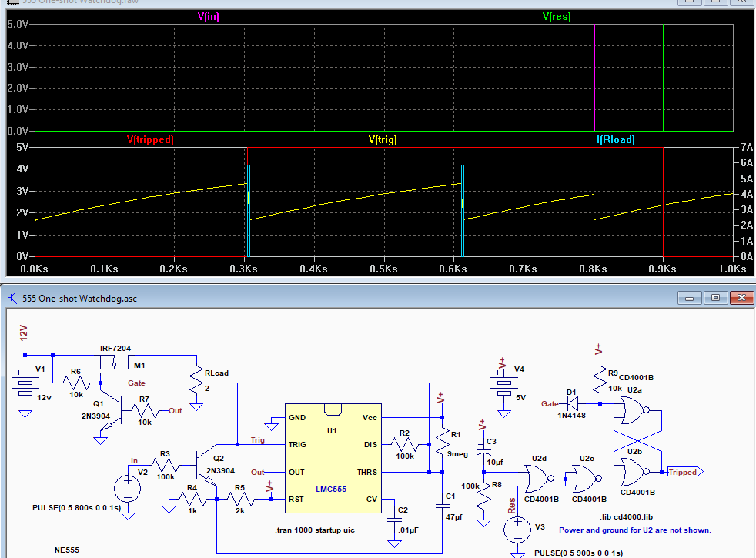Click the NE555 text label
Image resolution: width=756 pixels, height=558 pixels.
pos(66,550)
